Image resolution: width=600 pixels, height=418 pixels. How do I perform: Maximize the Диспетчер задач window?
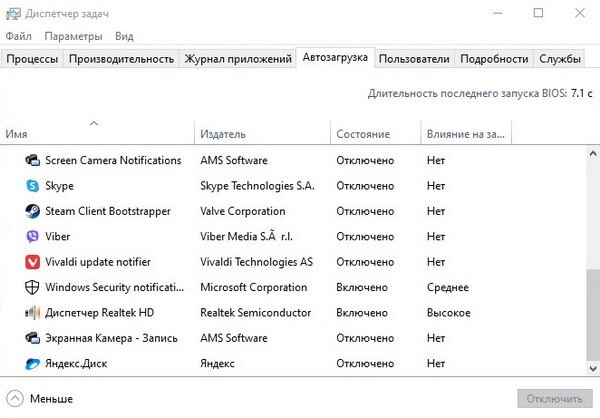(x=538, y=13)
